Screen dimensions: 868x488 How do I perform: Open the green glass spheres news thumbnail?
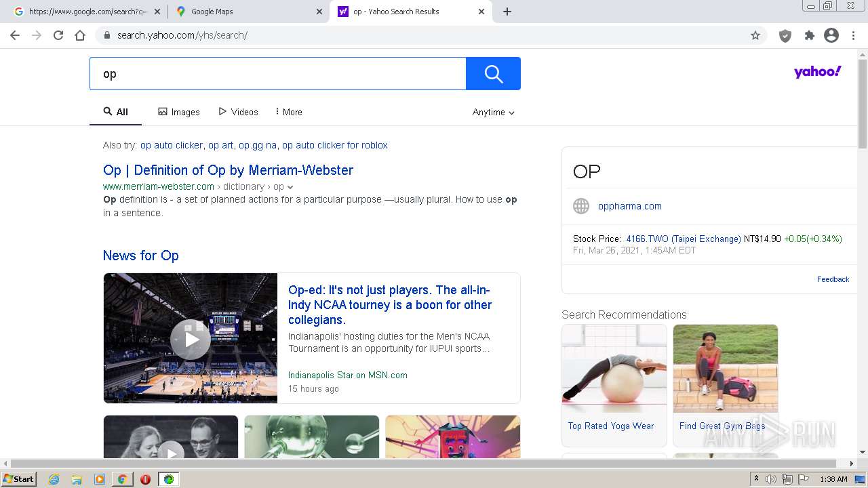tap(312, 437)
